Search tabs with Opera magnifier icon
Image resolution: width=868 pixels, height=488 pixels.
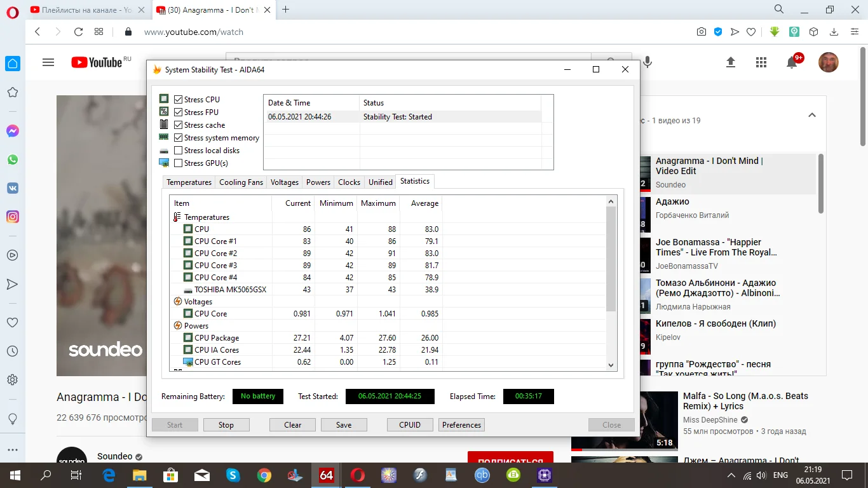pyautogui.click(x=779, y=10)
